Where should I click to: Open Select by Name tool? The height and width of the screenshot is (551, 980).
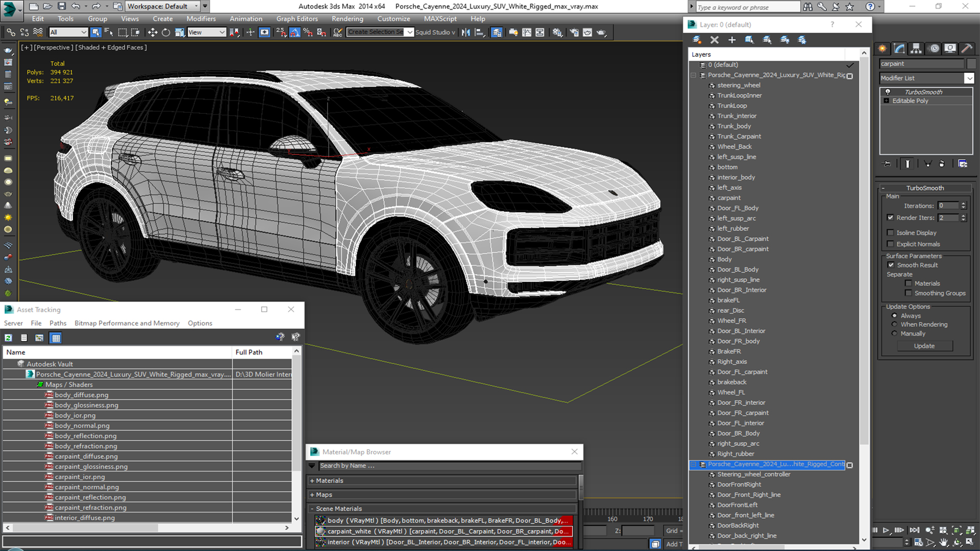(x=109, y=32)
